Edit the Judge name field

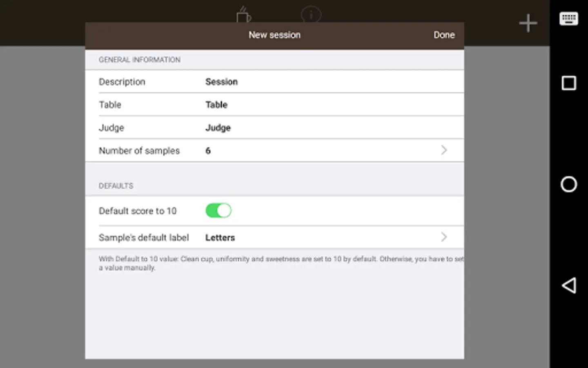click(218, 128)
